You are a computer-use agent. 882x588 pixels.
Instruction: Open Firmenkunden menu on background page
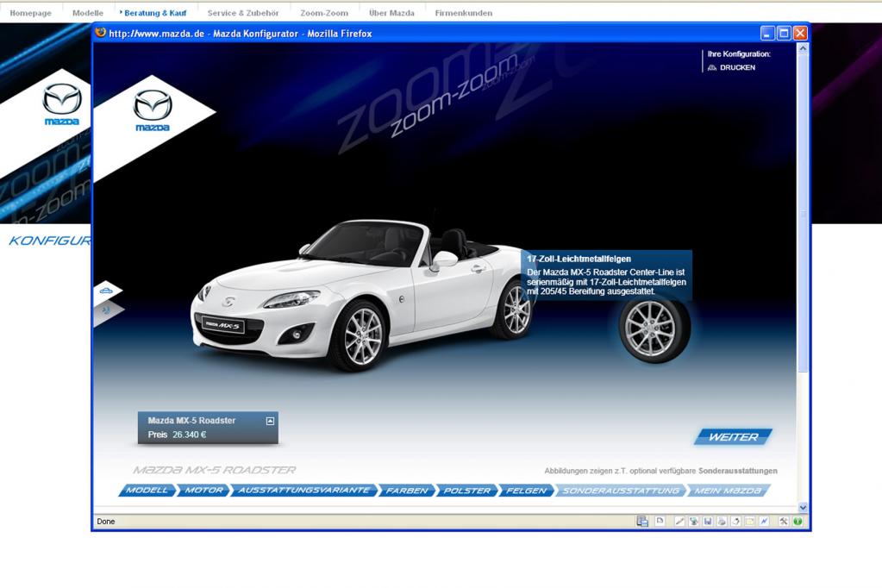click(464, 13)
